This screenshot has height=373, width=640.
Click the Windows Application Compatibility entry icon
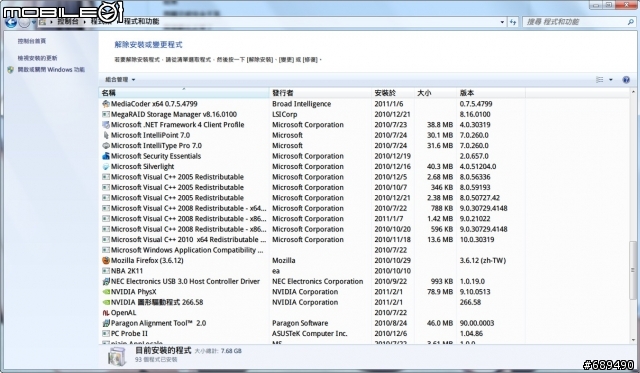[x=106, y=250]
